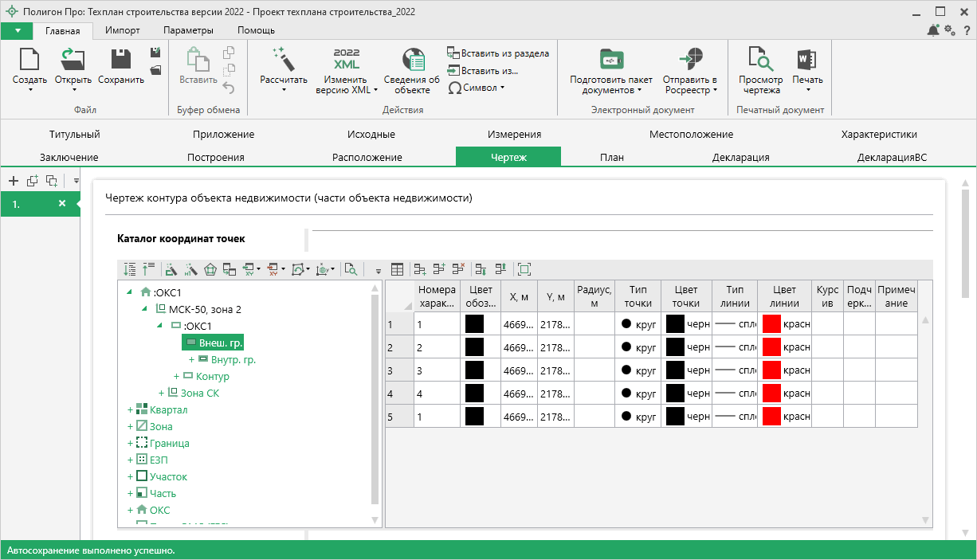Viewport: 977px width, 560px height.
Task: Click red line color swatch in row 1
Action: click(771, 324)
